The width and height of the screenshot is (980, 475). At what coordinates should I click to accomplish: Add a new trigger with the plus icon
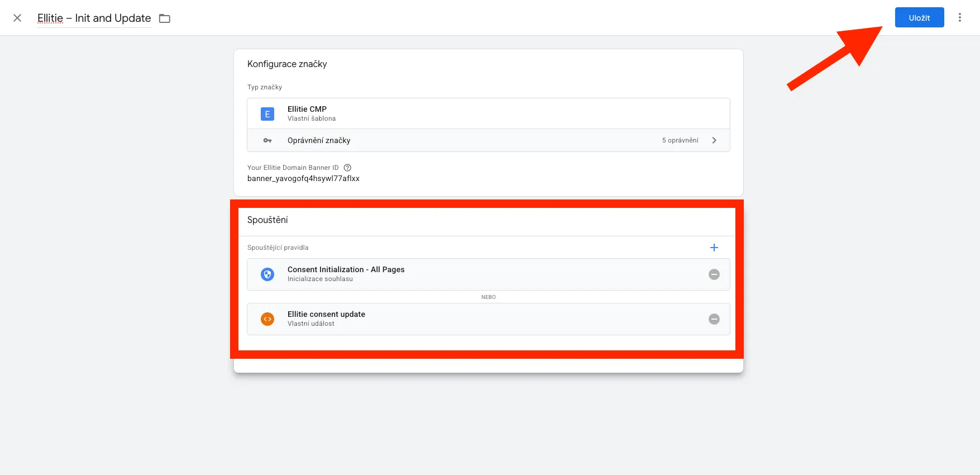click(714, 248)
